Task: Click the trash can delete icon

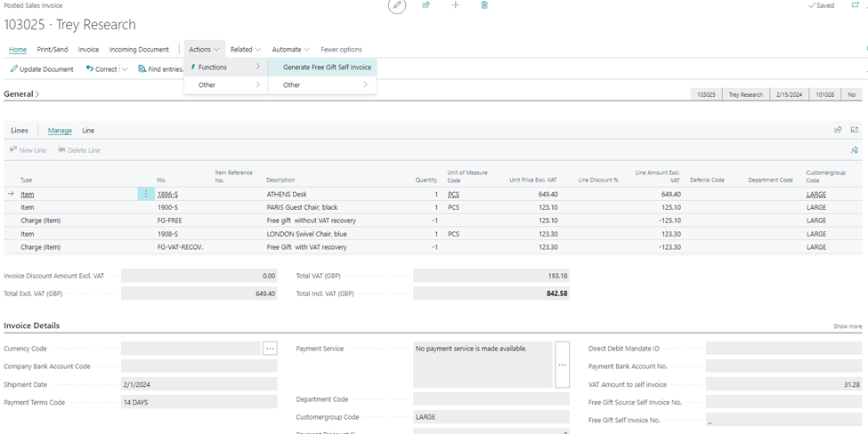Action: (x=484, y=5)
